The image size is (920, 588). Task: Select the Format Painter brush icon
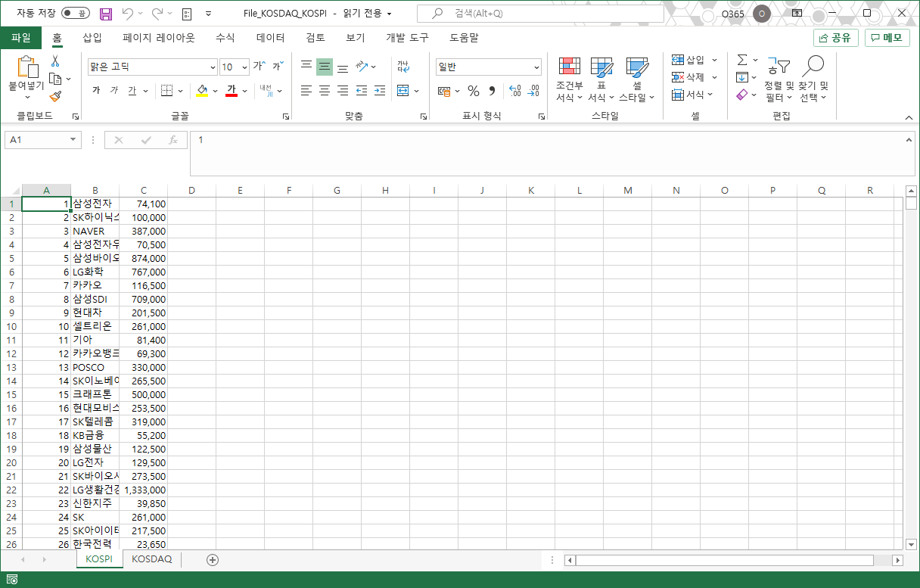55,96
